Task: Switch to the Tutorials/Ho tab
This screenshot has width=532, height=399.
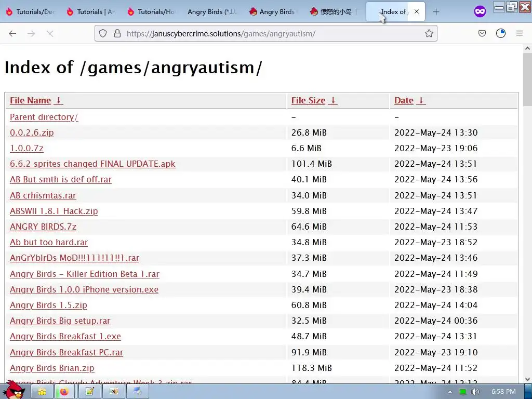Action: click(152, 11)
